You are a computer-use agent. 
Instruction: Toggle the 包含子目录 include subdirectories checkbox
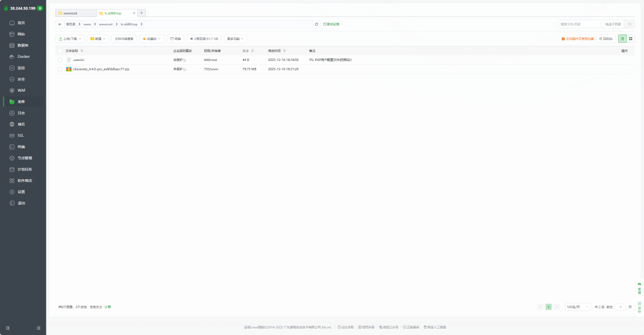pos(602,25)
